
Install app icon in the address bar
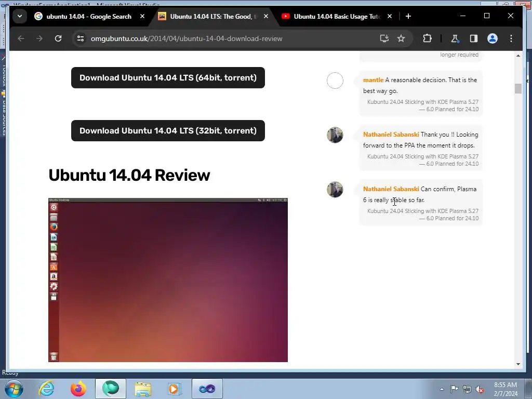[x=384, y=38]
